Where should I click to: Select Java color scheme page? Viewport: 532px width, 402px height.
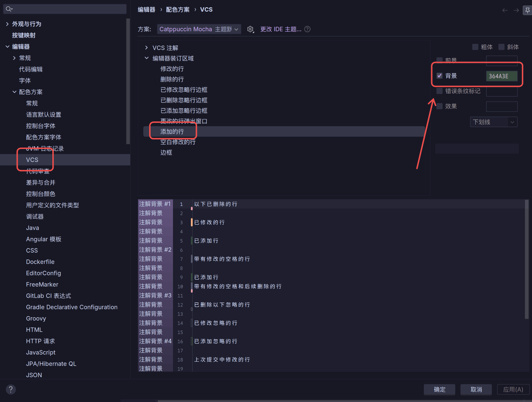(33, 228)
